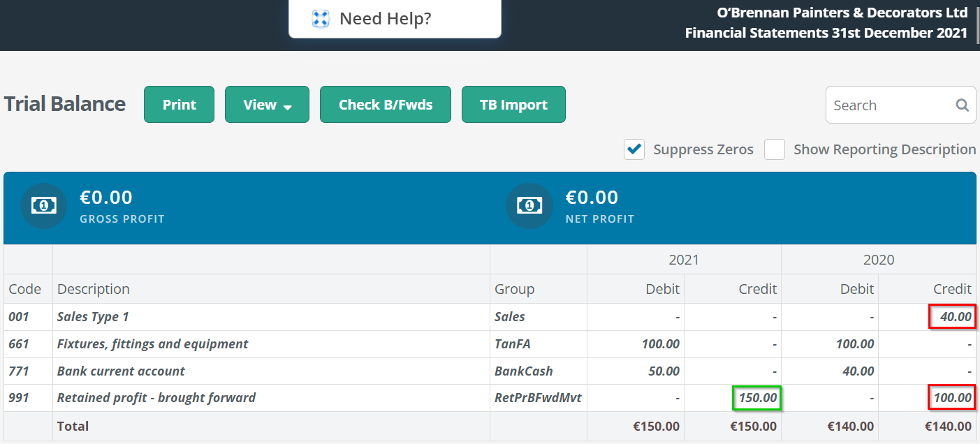Click the Trial Balance page heading
The height and width of the screenshot is (444, 980).
tap(65, 104)
